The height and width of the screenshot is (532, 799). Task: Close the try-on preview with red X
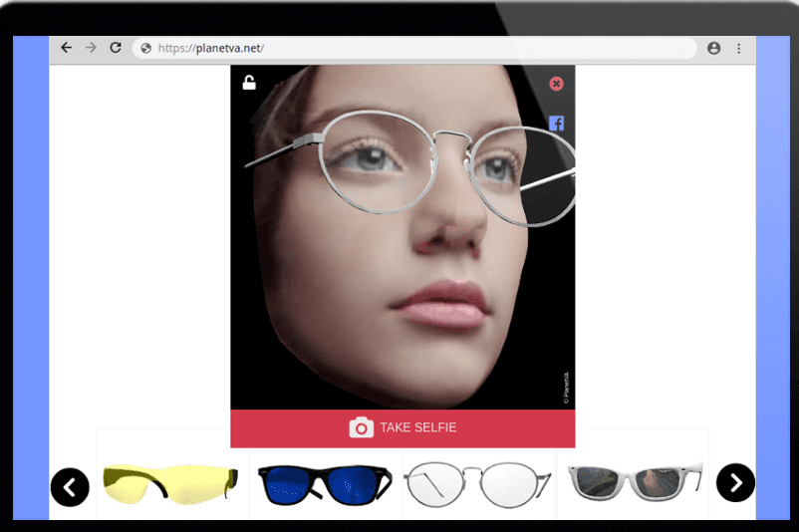556,84
